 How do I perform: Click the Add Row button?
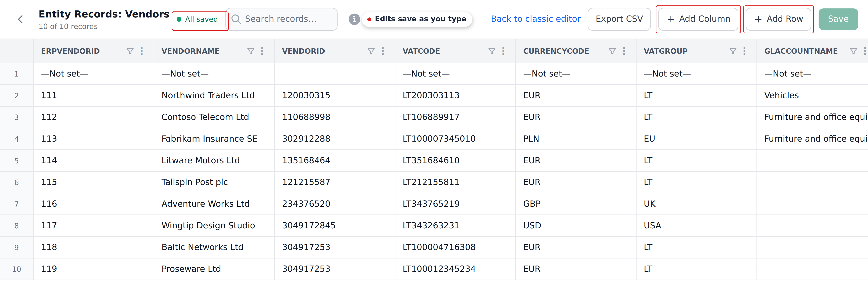click(x=778, y=19)
